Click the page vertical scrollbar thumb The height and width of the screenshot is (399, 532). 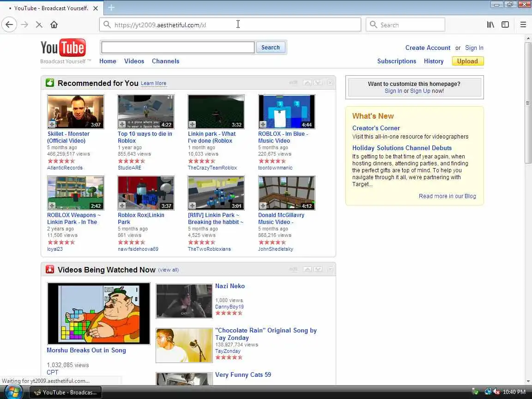click(x=528, y=102)
